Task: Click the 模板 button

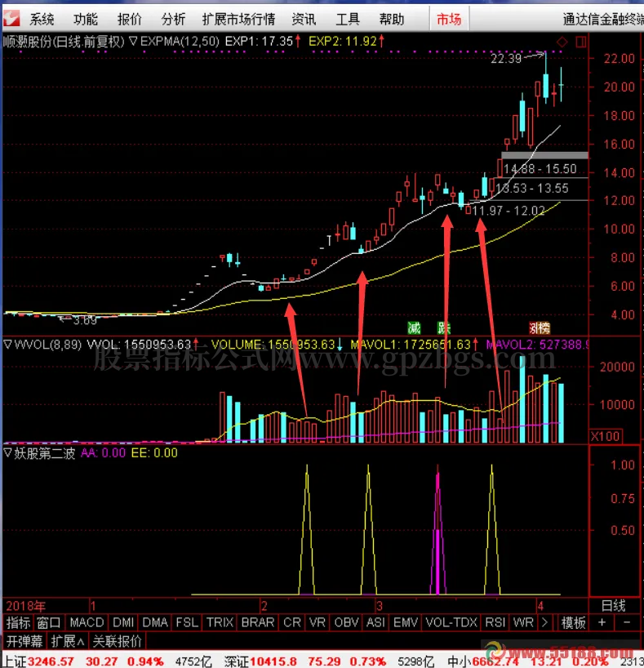Action: [x=574, y=623]
